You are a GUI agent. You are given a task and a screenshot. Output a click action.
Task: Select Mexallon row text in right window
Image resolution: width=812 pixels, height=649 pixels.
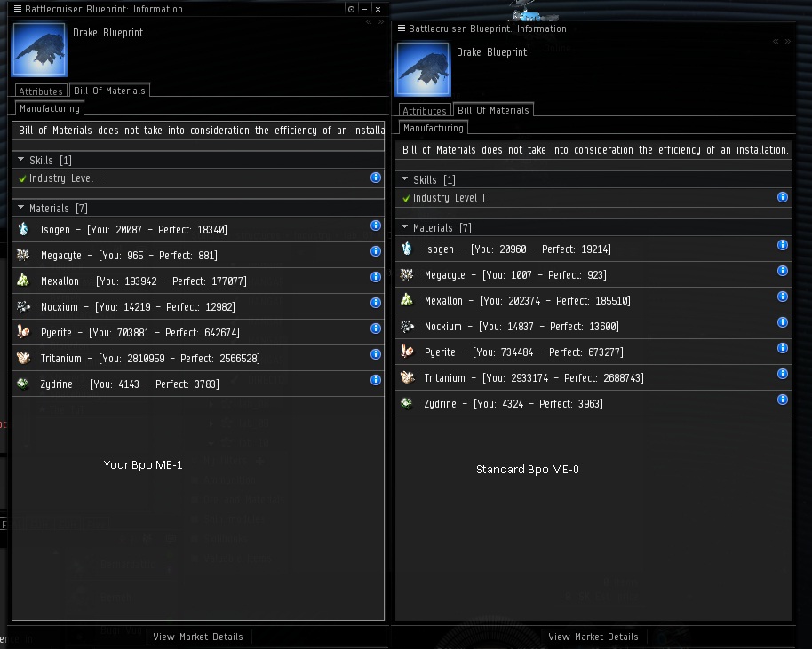(527, 301)
